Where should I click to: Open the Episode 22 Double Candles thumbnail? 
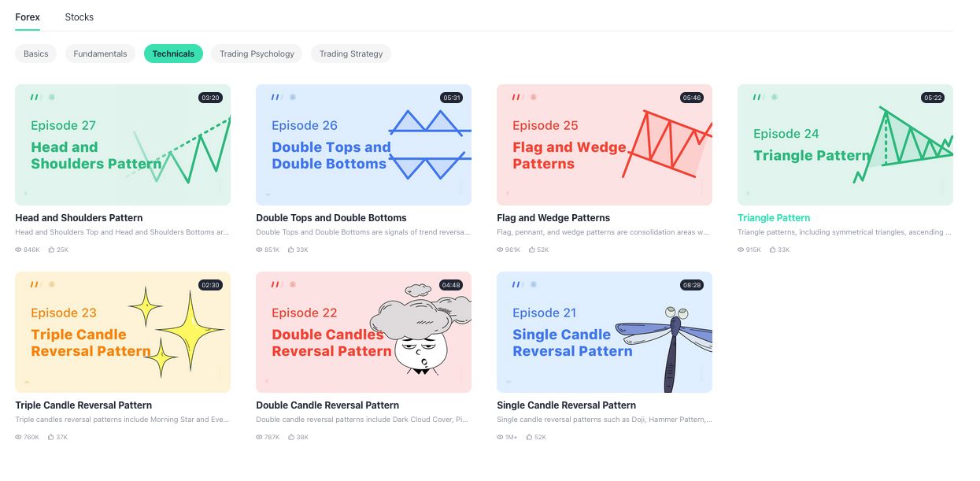(x=364, y=332)
